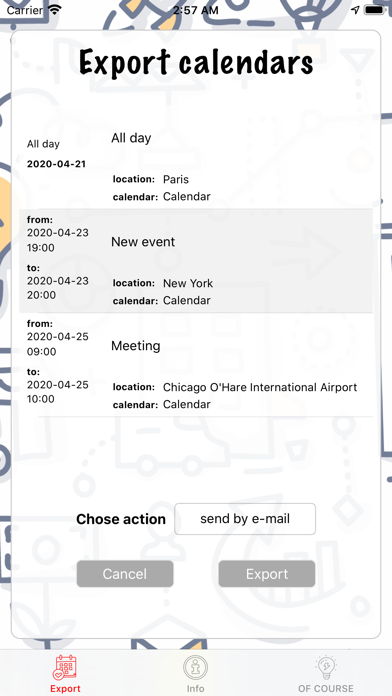Open the OF COURSE lightbulb tab

pyautogui.click(x=325, y=668)
